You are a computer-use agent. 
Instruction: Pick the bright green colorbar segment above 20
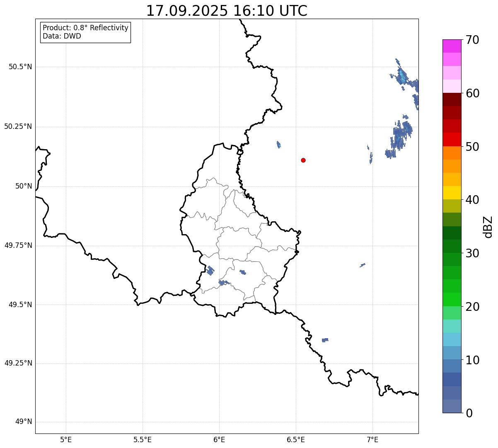point(452,300)
